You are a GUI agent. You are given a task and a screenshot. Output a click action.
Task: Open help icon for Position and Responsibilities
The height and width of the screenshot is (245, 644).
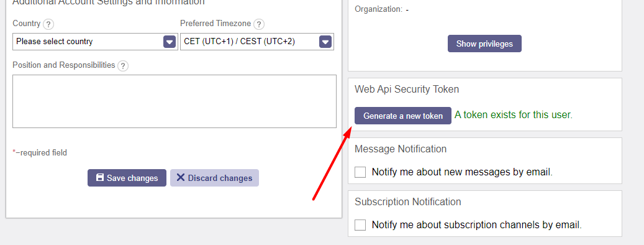(x=123, y=66)
